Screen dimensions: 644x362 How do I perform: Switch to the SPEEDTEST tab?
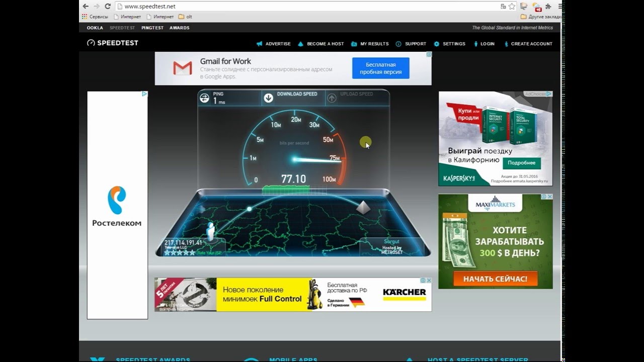click(122, 28)
